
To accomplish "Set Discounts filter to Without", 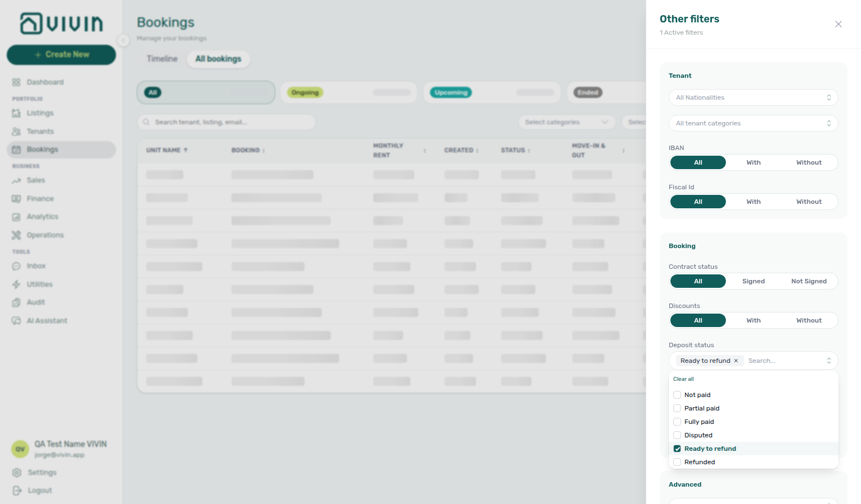I will (x=809, y=320).
